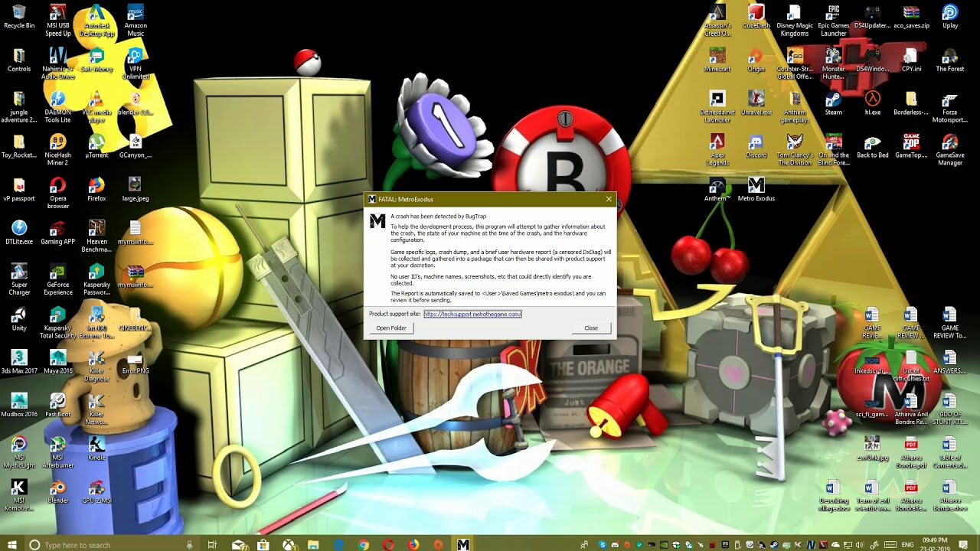Select the Unravel.exe desktop icon
The height and width of the screenshot is (551, 980).
tap(756, 103)
